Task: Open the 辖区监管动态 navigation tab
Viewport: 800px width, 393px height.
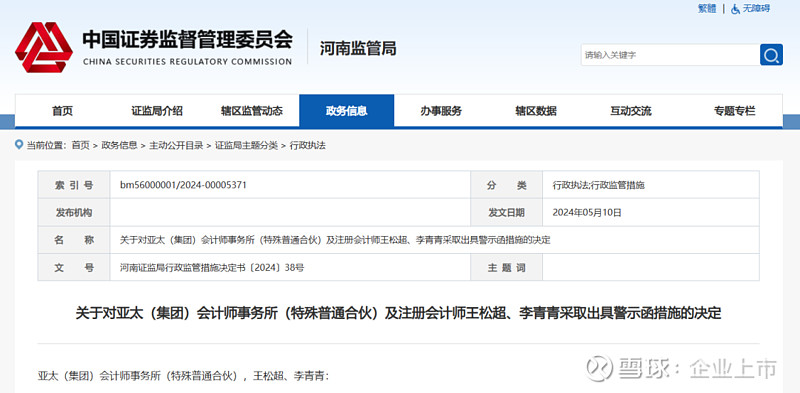Action: tap(252, 111)
